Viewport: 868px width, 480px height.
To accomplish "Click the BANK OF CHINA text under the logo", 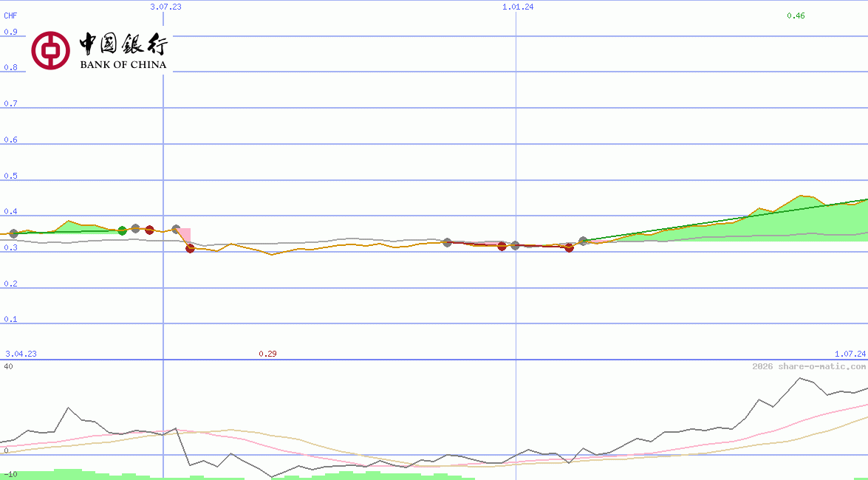I will pos(124,65).
